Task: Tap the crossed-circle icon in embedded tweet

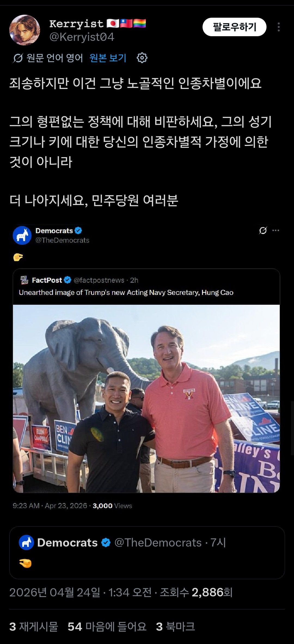Action: (263, 231)
